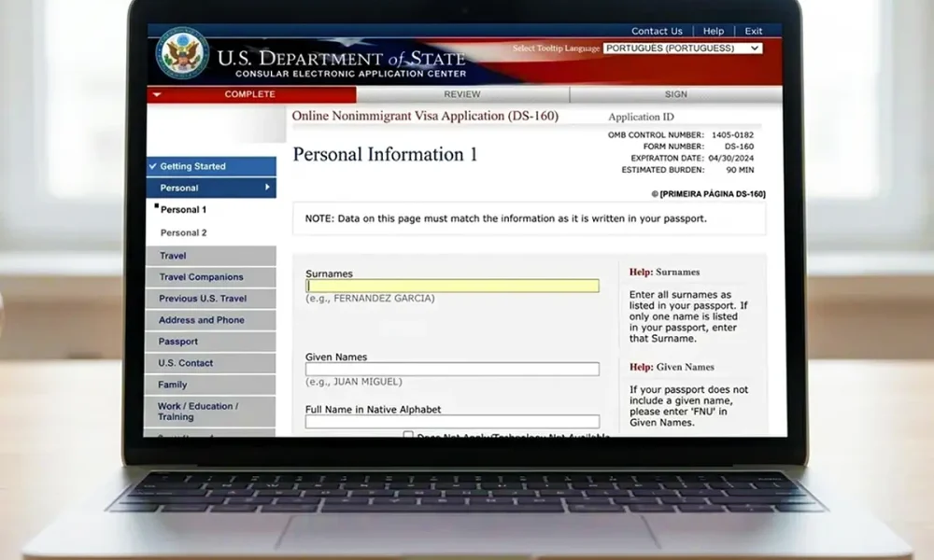934x560 pixels.
Task: Click into the Given Names field
Action: pyautogui.click(x=452, y=369)
